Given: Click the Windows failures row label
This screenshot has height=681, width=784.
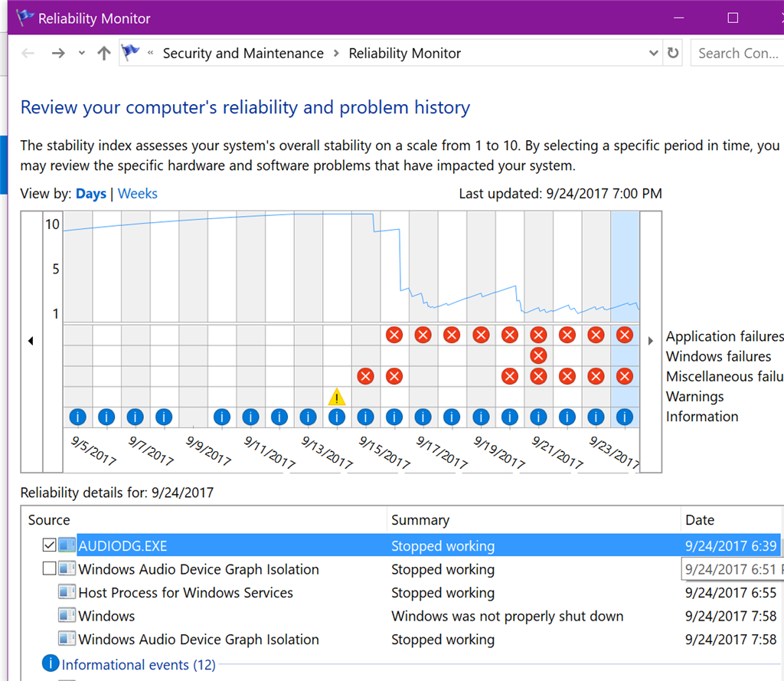Looking at the screenshot, I should pos(718,356).
